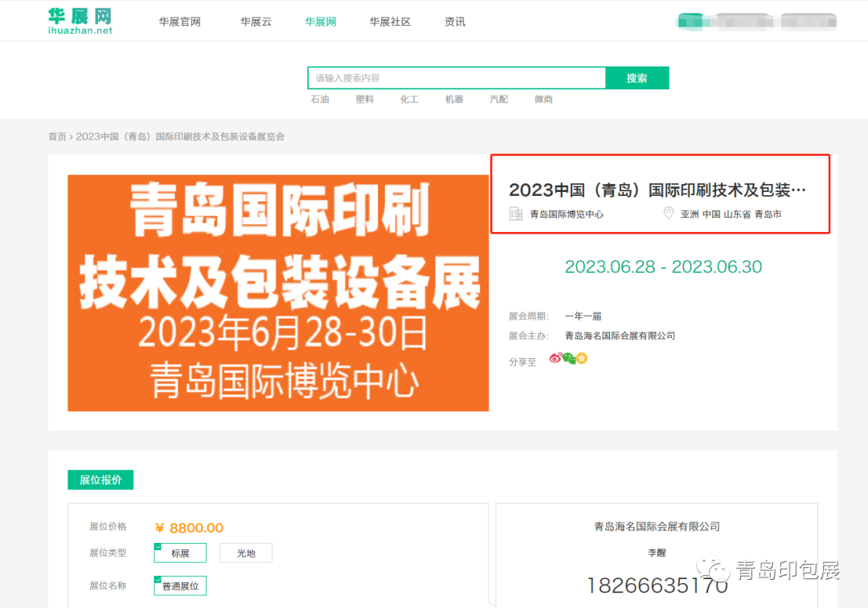Click location text 亚洲 中国 山东省 青岛市

(731, 214)
